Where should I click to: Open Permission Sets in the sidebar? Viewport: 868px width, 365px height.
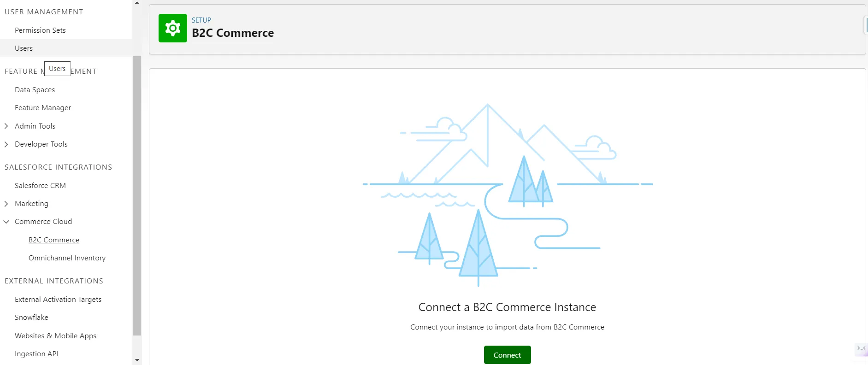[x=40, y=30]
